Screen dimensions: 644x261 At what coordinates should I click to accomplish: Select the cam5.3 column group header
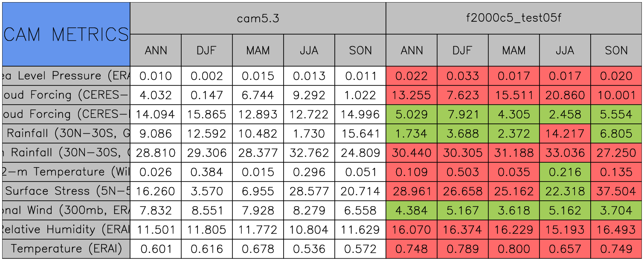pos(258,18)
